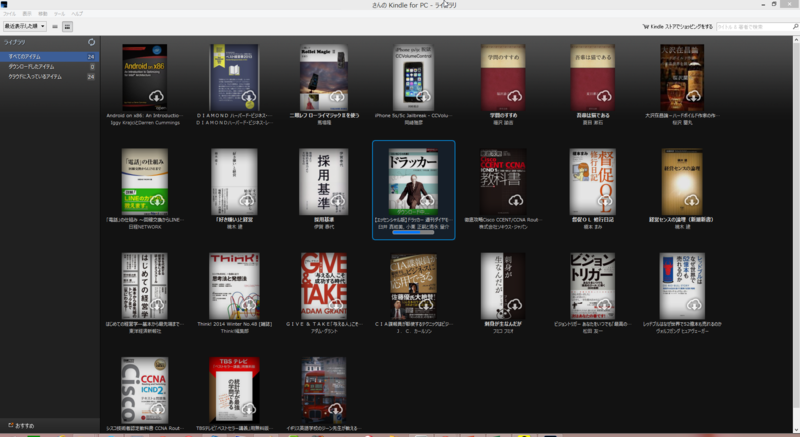Click cloud icon on 刺身が生なんだが cover
The image size is (800, 437).
tap(514, 305)
